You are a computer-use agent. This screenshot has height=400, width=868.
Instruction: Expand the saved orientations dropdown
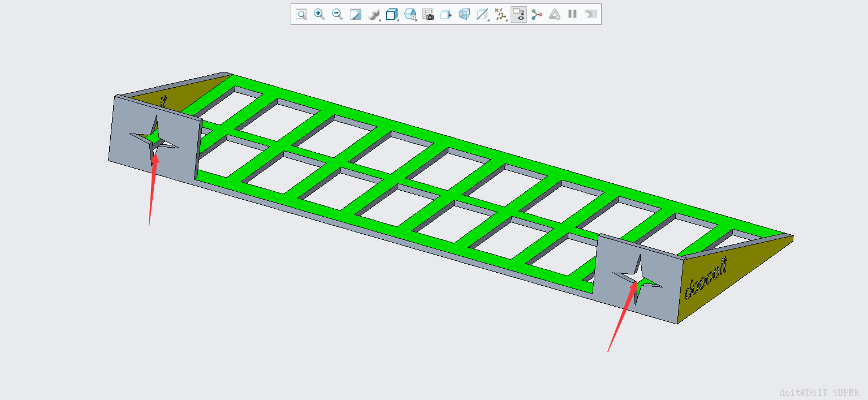point(410,14)
